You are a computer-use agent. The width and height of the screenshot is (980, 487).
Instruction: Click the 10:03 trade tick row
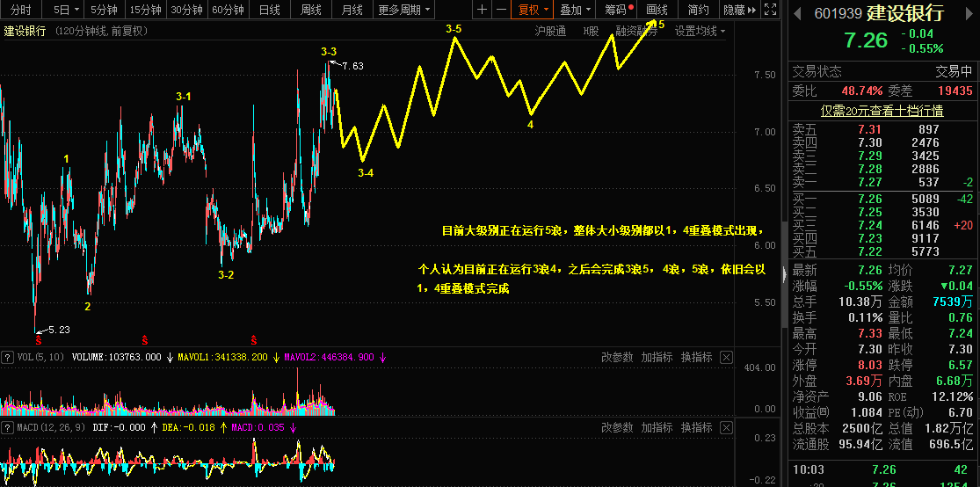click(883, 470)
